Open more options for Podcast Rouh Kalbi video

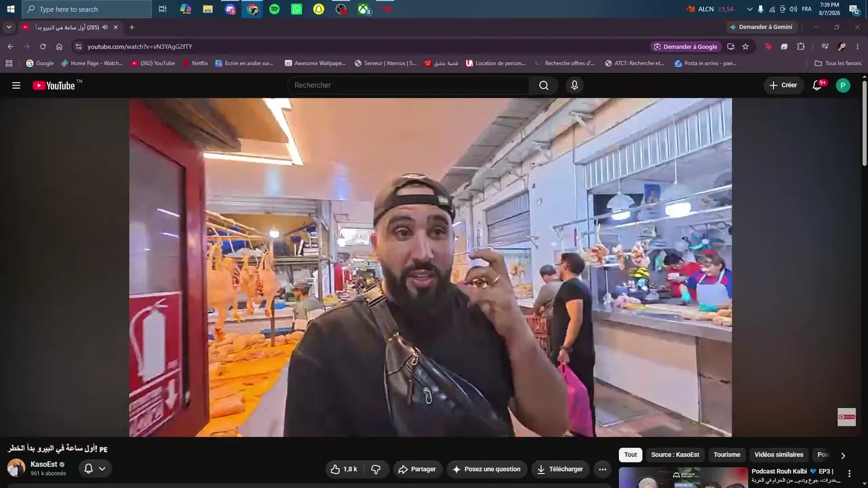(849, 474)
